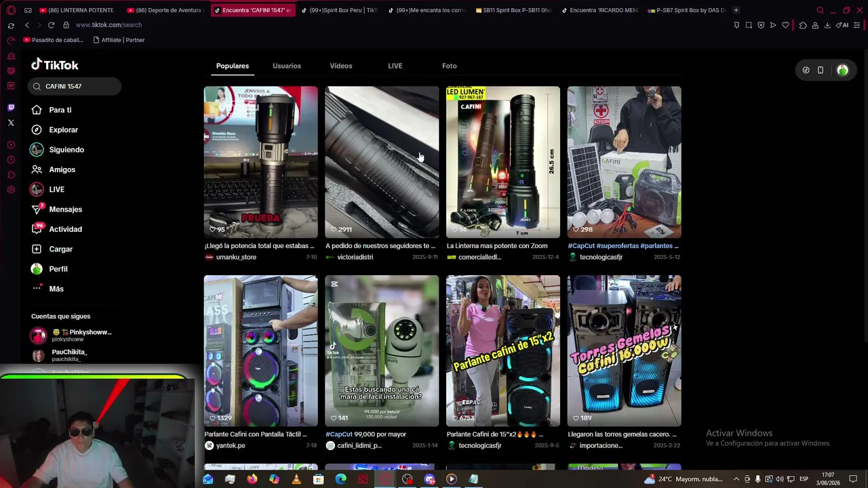The image size is (868, 488).
Task: Click the heart bookmark icon
Action: pos(785,25)
